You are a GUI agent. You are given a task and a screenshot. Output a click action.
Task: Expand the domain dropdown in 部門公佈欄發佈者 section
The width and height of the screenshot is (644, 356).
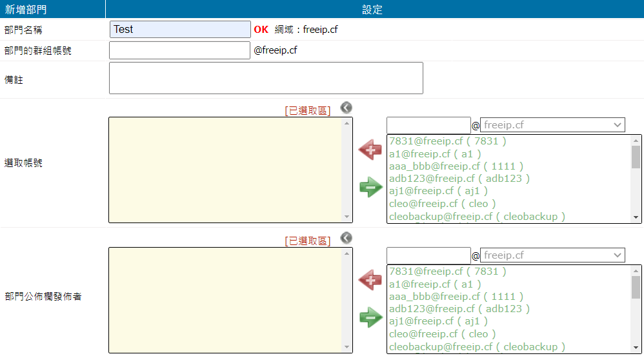(552, 255)
